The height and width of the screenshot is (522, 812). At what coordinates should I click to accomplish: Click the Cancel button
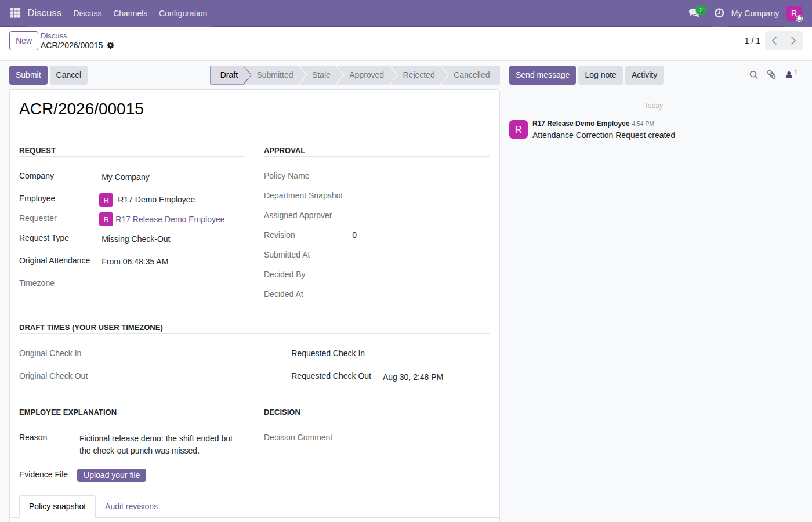point(68,75)
